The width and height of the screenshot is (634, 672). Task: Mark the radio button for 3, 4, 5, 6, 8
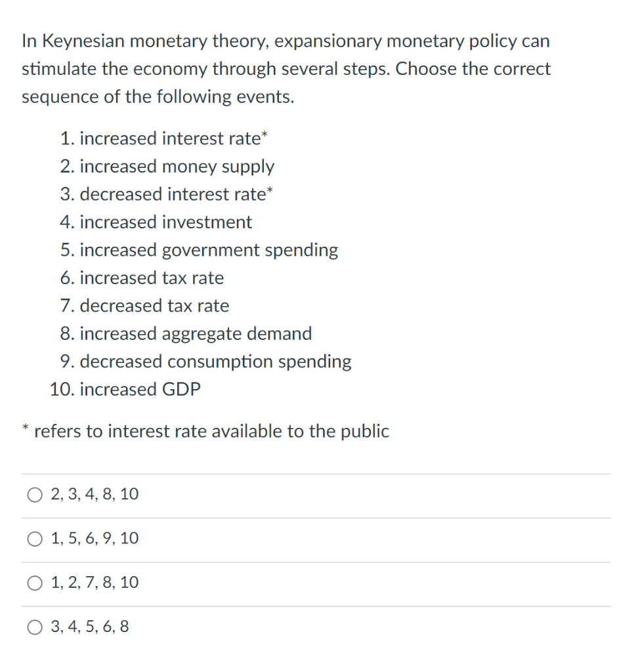tap(35, 627)
